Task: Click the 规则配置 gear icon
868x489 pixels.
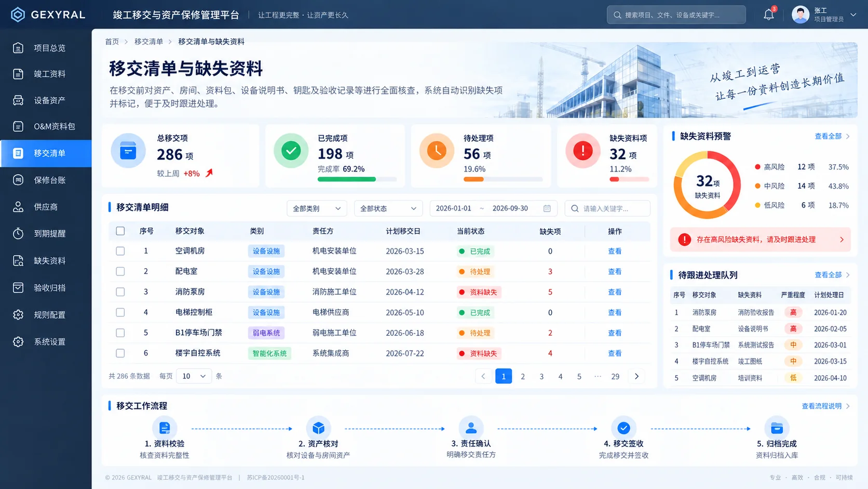Action: (18, 314)
